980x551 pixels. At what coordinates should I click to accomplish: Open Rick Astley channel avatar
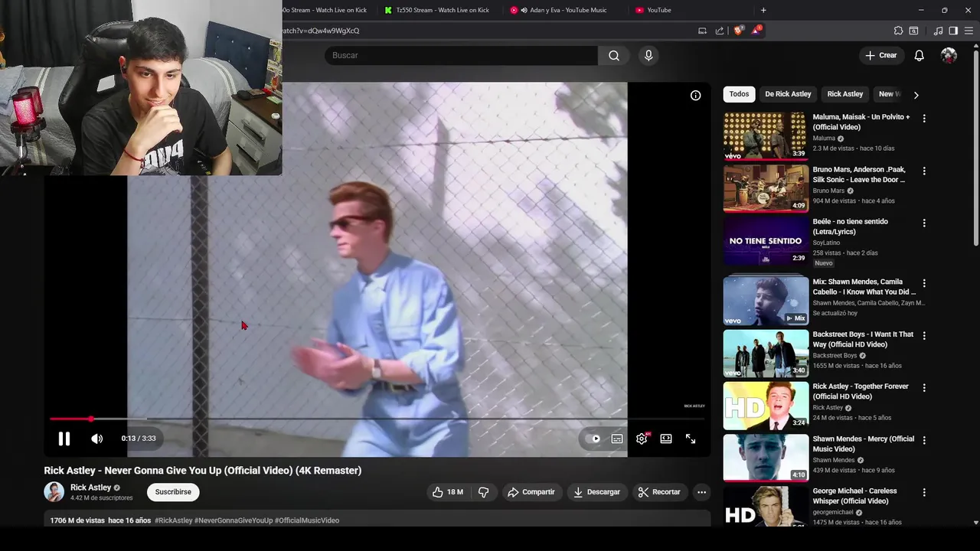click(54, 492)
